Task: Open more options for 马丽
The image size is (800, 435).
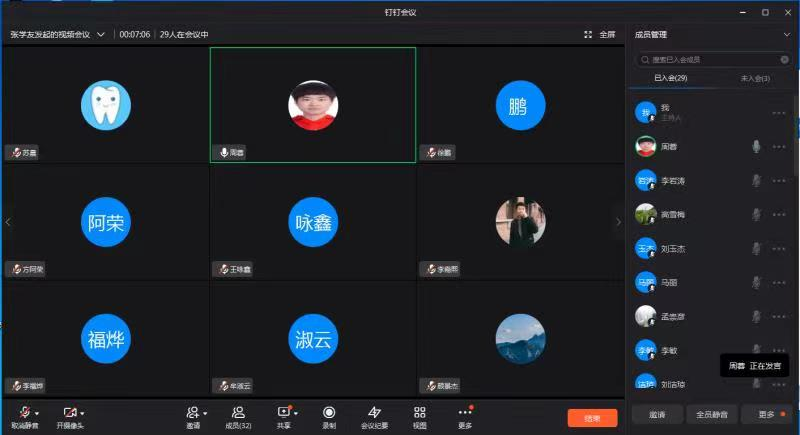Action: 779,283
